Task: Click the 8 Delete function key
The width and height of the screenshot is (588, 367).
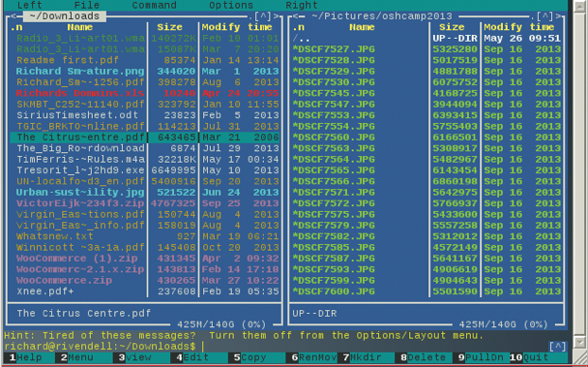Action: pos(423,357)
